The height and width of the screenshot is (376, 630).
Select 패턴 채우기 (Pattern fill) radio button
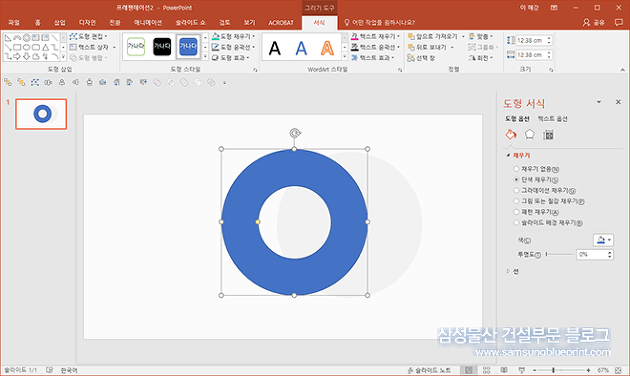click(x=516, y=212)
